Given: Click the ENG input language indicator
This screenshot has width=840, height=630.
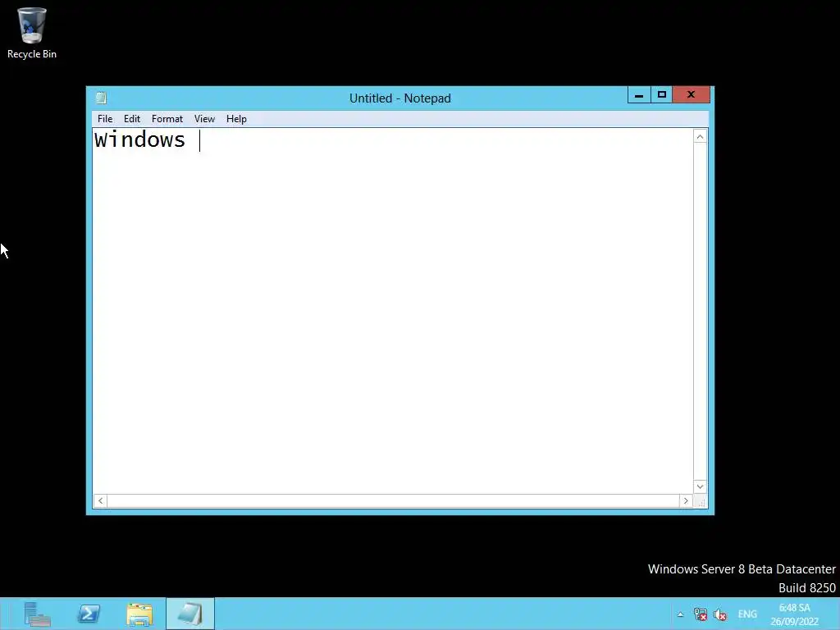Looking at the screenshot, I should point(747,614).
